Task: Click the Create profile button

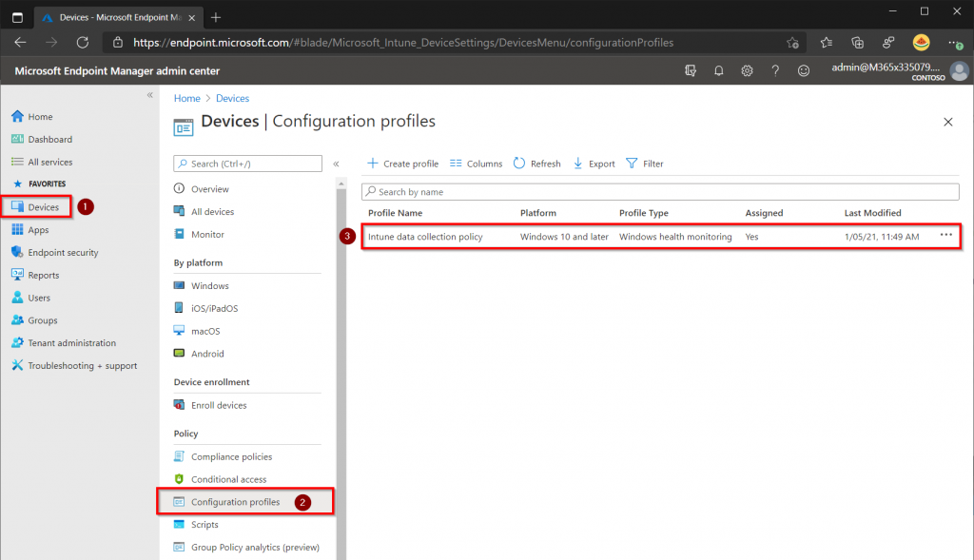Action: (402, 164)
